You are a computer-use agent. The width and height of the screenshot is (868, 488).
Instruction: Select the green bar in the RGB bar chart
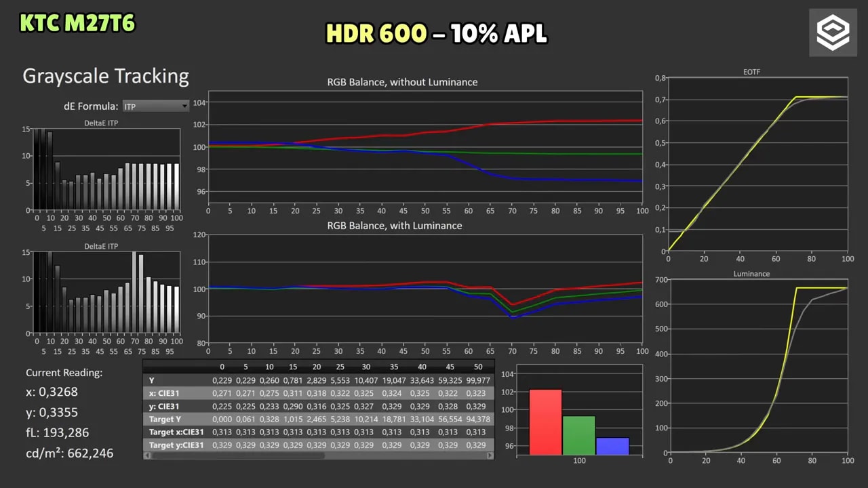click(579, 435)
